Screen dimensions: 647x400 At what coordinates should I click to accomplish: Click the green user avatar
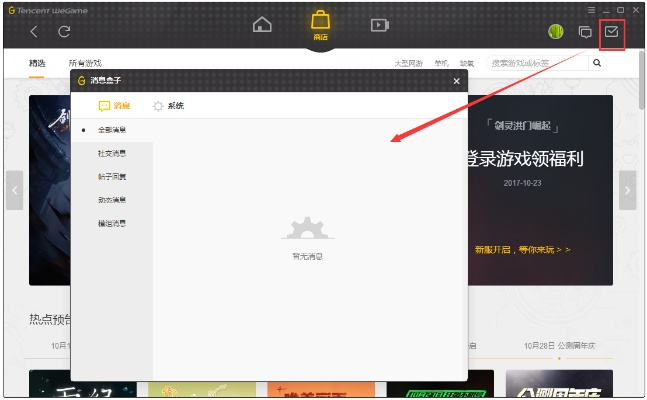click(556, 32)
